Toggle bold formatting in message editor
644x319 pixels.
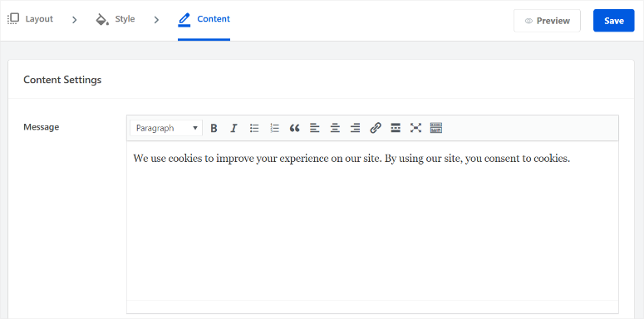pyautogui.click(x=214, y=128)
